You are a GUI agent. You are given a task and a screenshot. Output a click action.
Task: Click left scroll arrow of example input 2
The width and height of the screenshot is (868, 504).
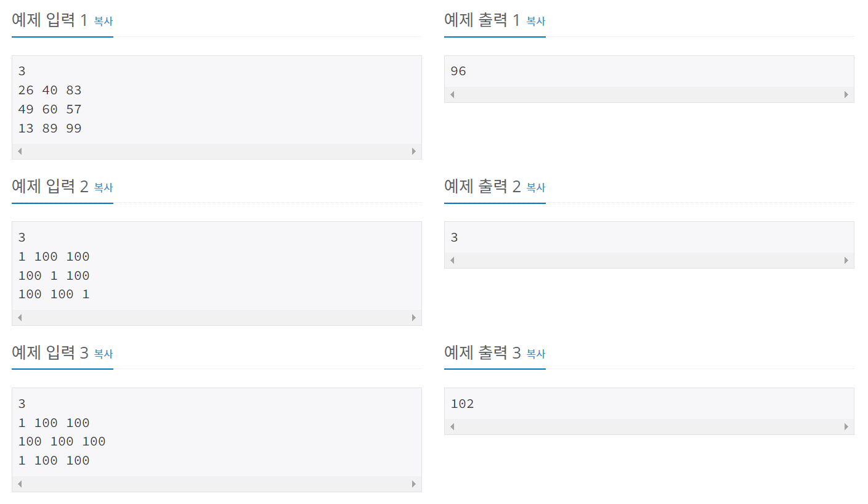tap(20, 318)
